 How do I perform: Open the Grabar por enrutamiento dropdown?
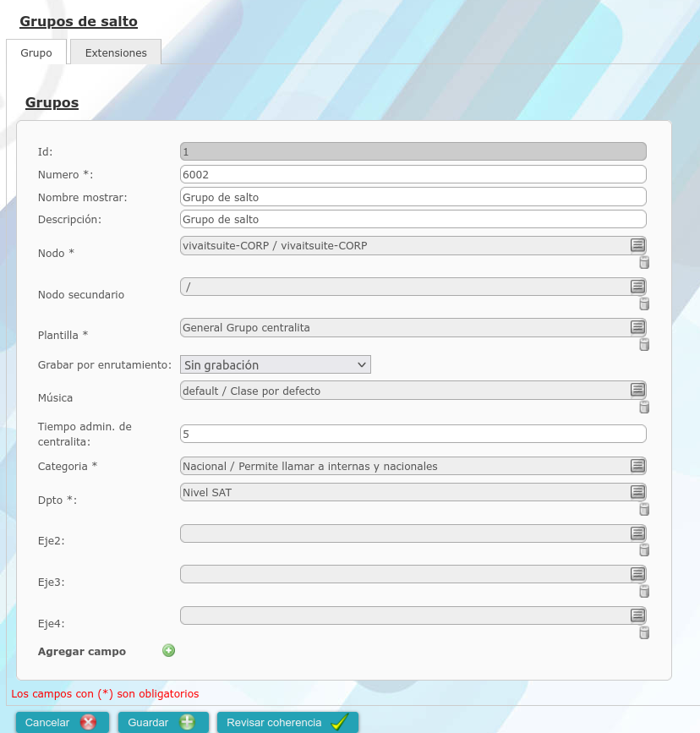pos(276,364)
